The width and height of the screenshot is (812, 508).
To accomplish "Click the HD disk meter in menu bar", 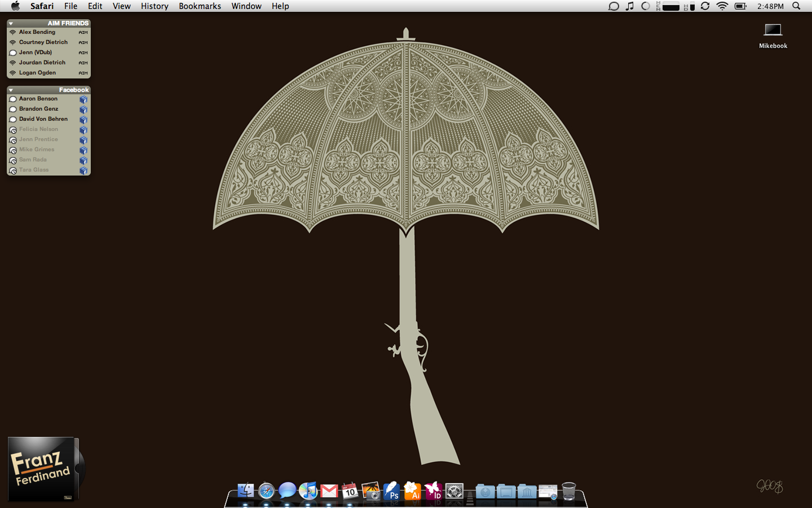I will point(689,7).
